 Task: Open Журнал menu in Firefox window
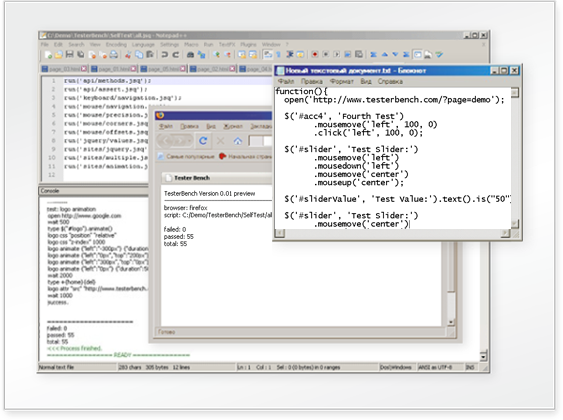click(233, 126)
